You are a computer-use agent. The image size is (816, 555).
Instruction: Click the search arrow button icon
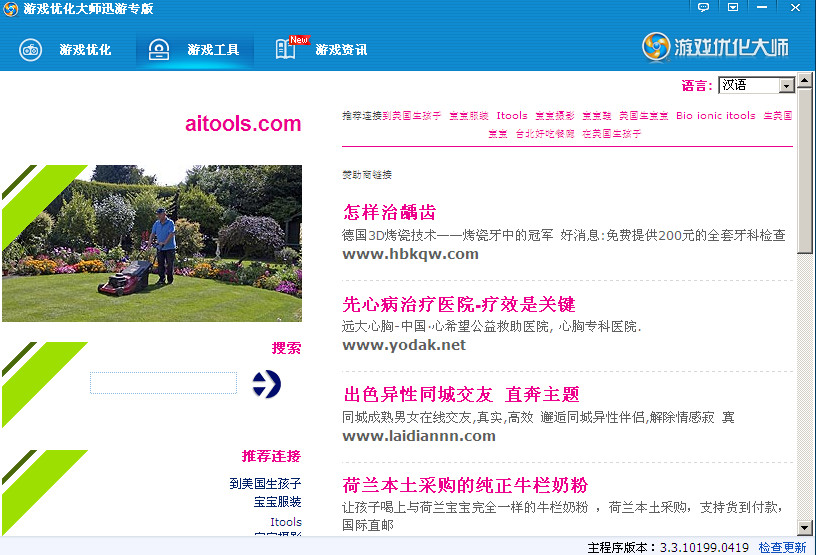(x=266, y=383)
